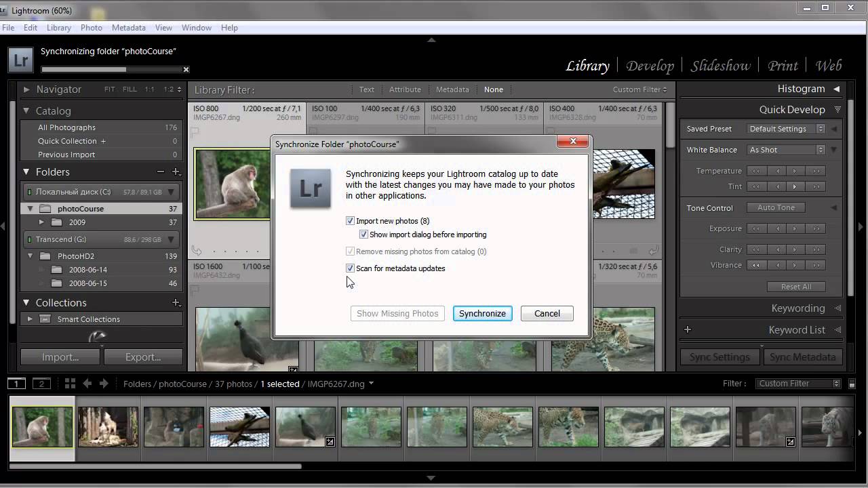Decrease Temperature with single left arrow
Image resolution: width=868 pixels, height=488 pixels.
point(777,171)
